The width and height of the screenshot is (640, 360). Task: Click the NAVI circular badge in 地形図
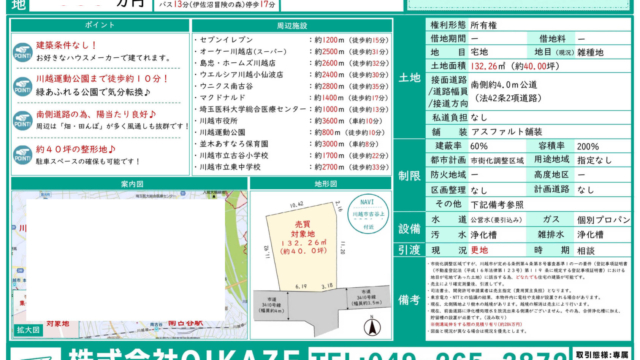tap(368, 214)
